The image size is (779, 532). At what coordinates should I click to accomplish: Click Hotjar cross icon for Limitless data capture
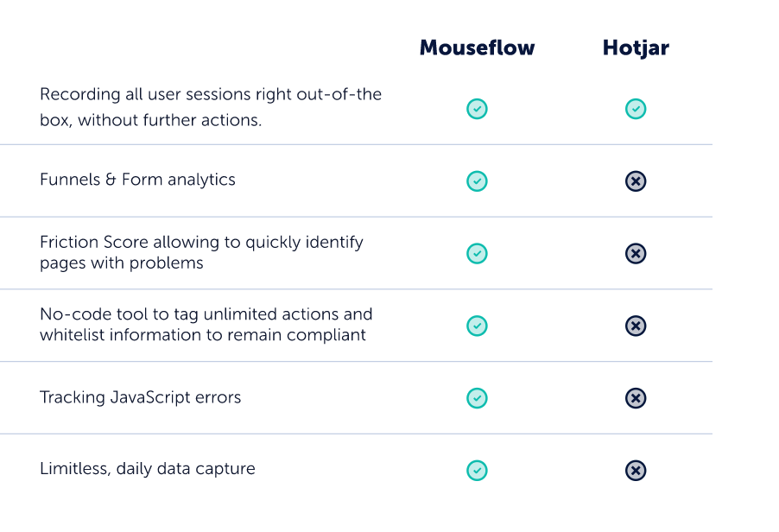(x=636, y=471)
